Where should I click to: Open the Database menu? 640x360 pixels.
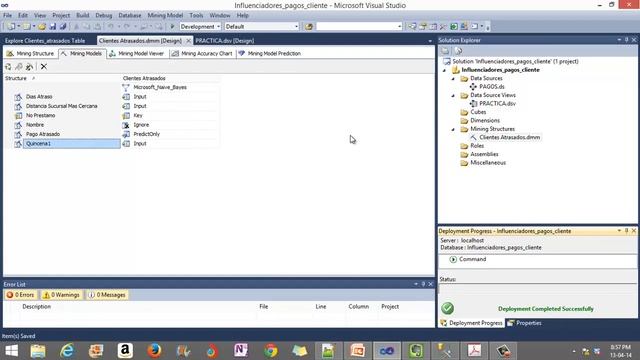coord(130,16)
